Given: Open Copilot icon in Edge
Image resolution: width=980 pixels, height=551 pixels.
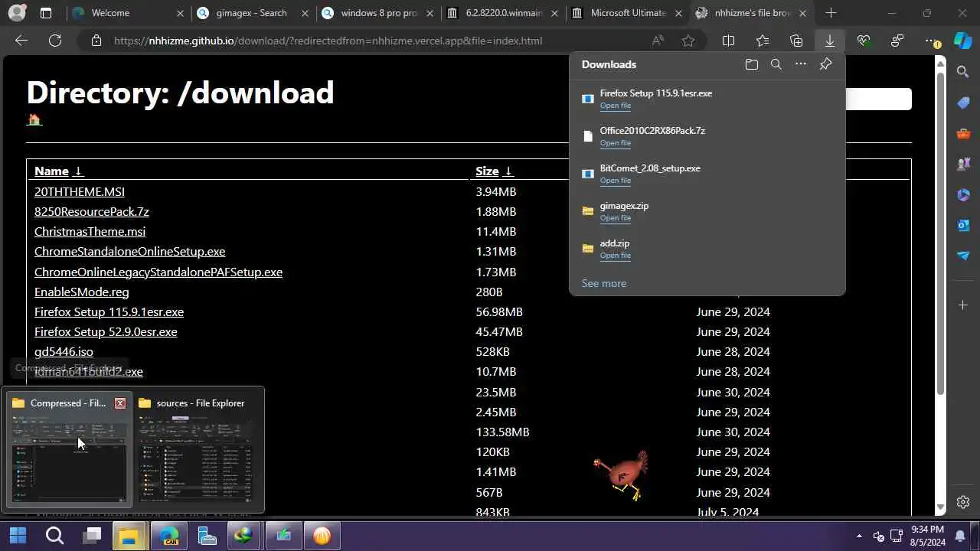Looking at the screenshot, I should pos(962,41).
